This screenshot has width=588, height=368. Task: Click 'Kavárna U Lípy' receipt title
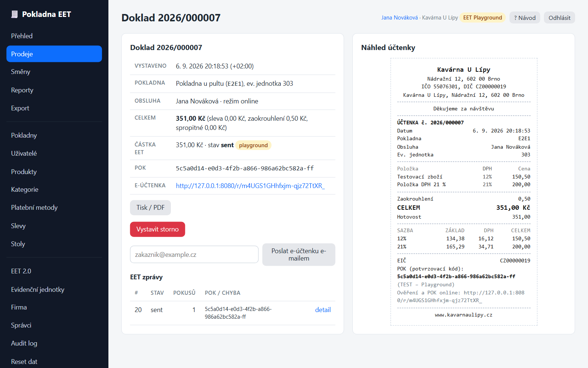(x=464, y=70)
